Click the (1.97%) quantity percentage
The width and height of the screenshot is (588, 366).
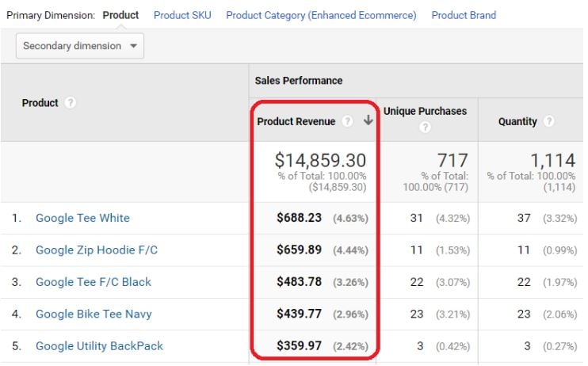coord(560,282)
